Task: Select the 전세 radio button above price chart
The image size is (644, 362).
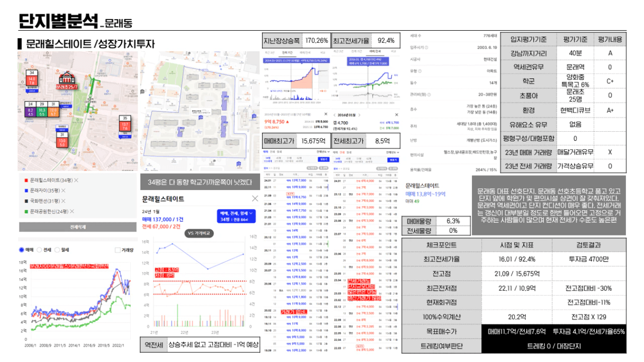Action: click(x=40, y=250)
